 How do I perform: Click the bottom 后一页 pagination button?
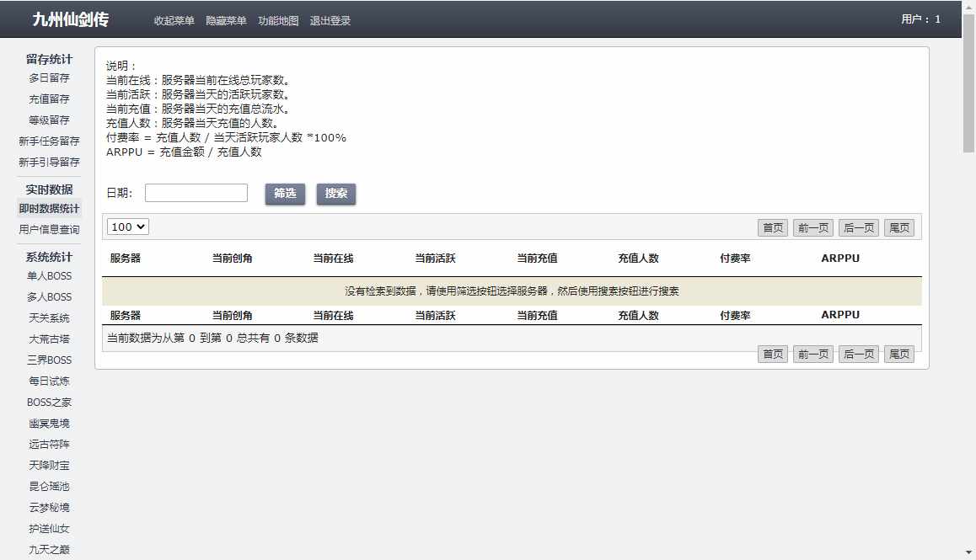859,354
